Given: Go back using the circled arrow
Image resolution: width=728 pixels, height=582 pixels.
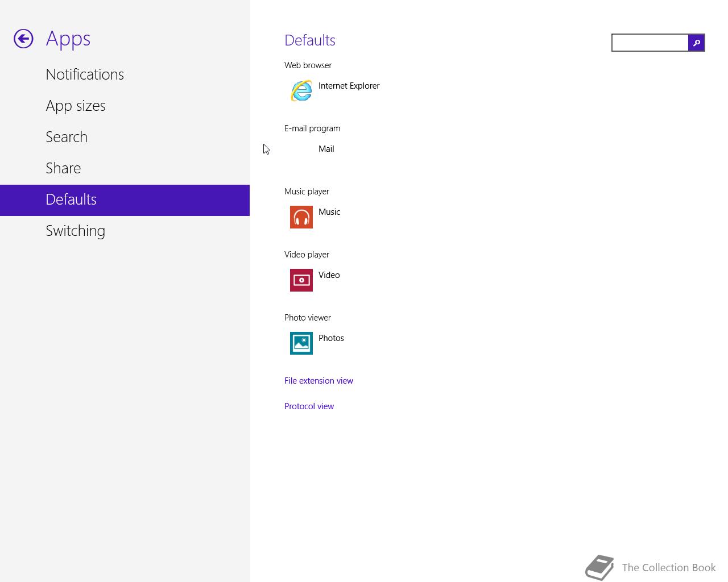Looking at the screenshot, I should pyautogui.click(x=23, y=39).
